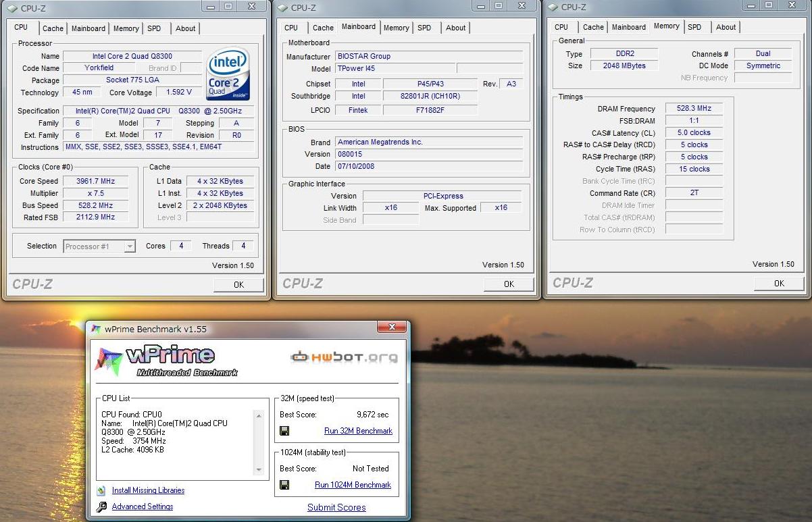The width and height of the screenshot is (812, 522).
Task: Click the BIOS brand American Megatrends Inc.
Action: pyautogui.click(x=429, y=142)
